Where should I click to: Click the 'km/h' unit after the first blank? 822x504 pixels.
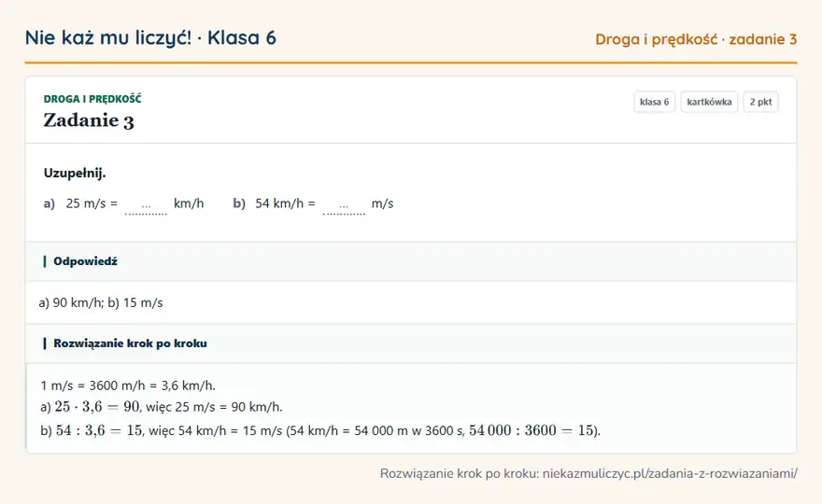(x=189, y=203)
